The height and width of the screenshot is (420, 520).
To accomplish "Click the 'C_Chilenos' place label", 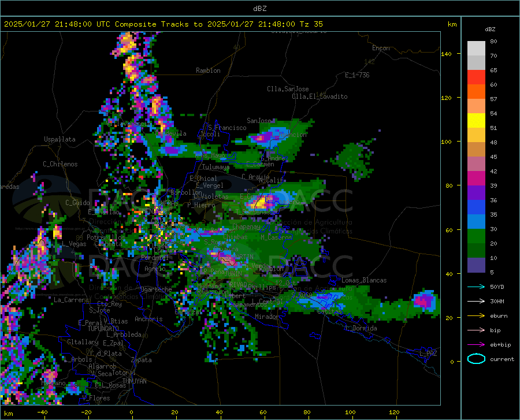I will (60, 164).
